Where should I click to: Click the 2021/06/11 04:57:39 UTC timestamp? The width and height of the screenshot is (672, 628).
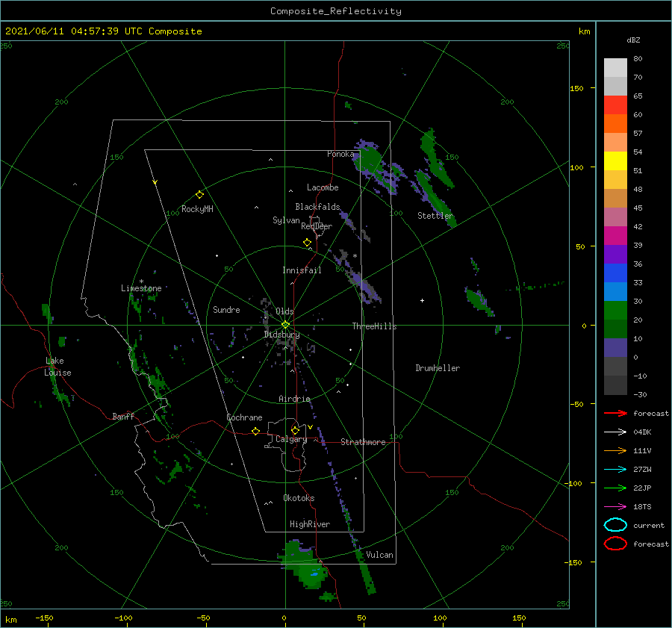[x=74, y=31]
